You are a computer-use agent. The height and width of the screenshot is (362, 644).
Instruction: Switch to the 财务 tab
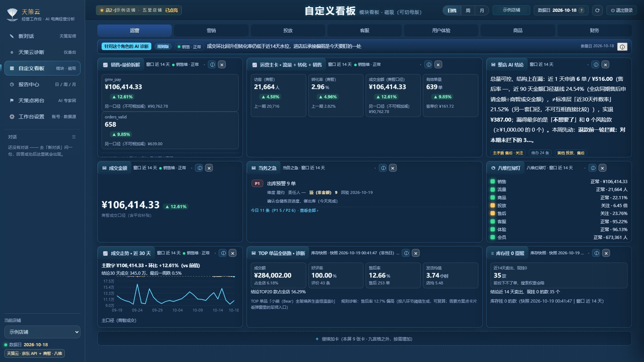tap(594, 30)
